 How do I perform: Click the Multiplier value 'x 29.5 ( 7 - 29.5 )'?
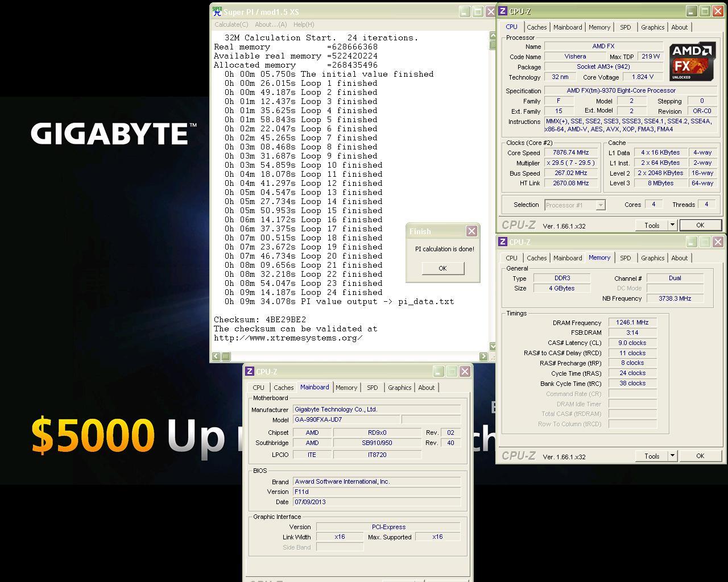point(570,163)
